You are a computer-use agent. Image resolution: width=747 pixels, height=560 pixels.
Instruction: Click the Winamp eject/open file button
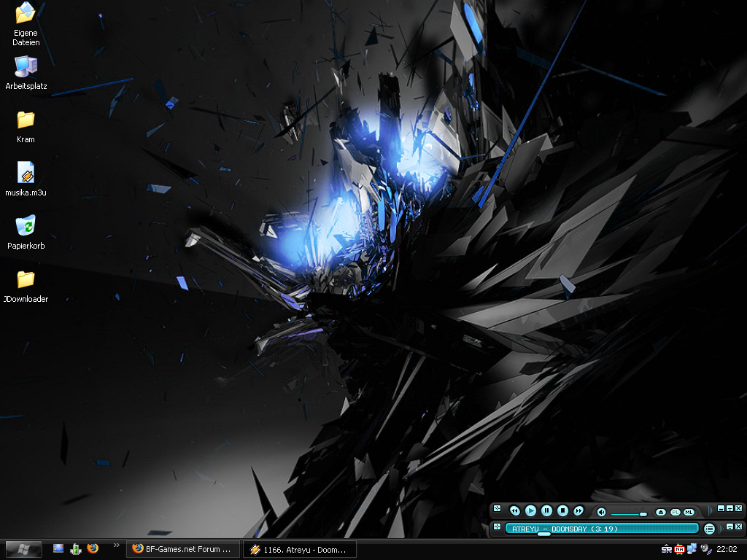pyautogui.click(x=660, y=512)
